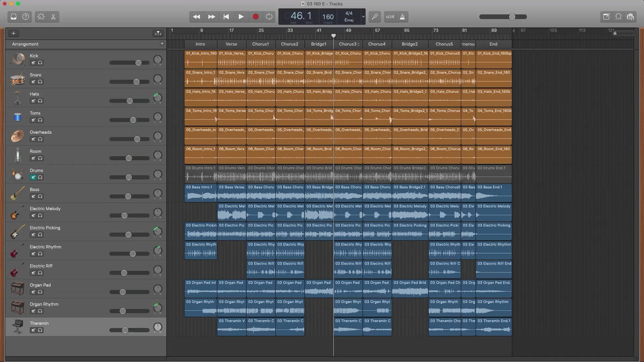Click the Snare drum track icon
The width and height of the screenshot is (644, 362).
coord(18,79)
